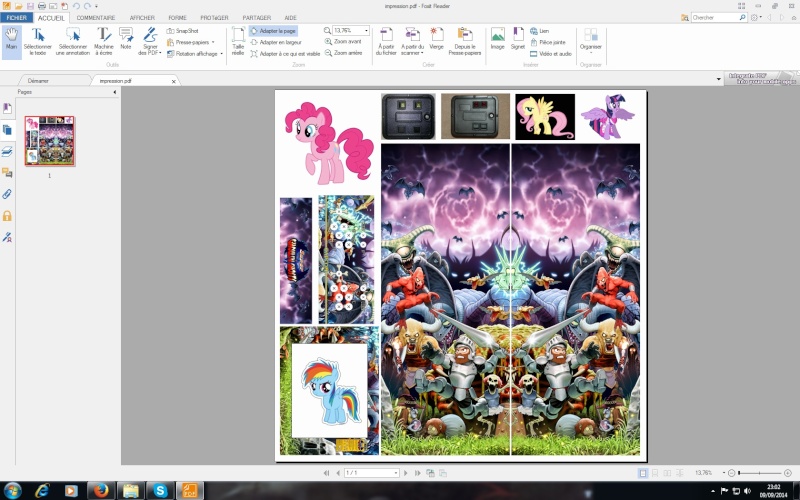Toggle Adapter à ce qui est visible
The width and height of the screenshot is (800, 500).
pyautogui.click(x=285, y=54)
